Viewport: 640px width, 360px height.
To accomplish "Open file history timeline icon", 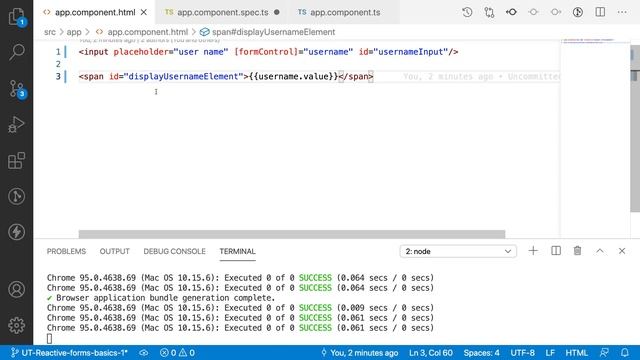I will click(467, 12).
